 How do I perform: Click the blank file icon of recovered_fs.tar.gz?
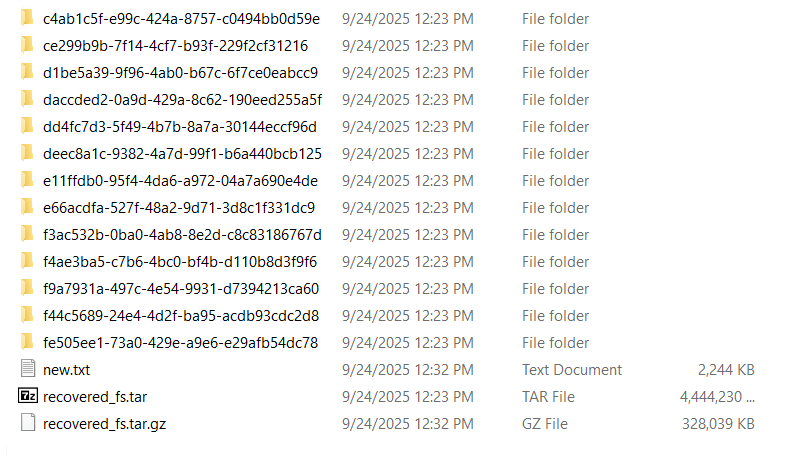tap(27, 424)
